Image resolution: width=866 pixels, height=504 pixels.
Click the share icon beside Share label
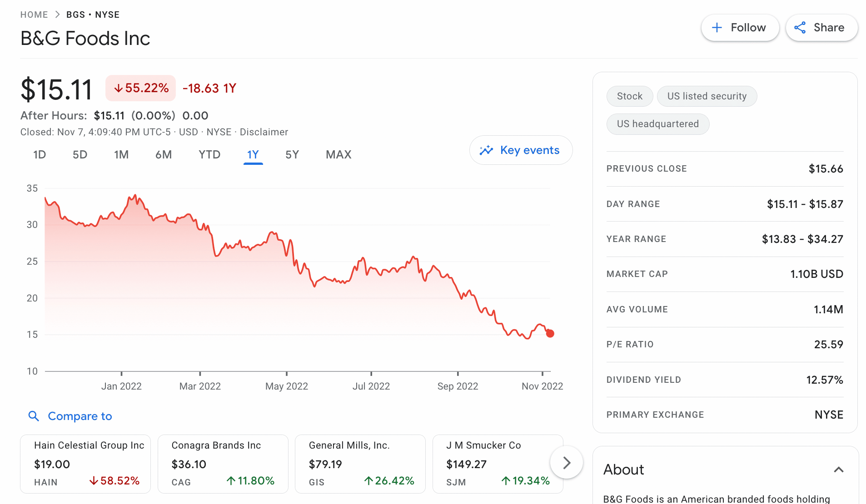point(800,28)
